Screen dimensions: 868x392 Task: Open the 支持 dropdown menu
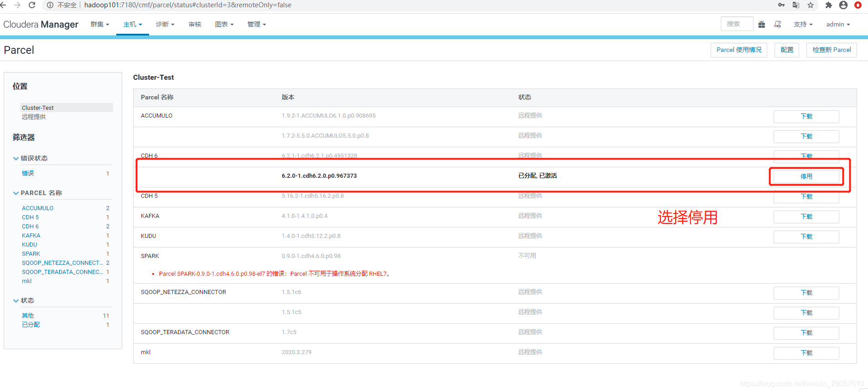click(803, 24)
